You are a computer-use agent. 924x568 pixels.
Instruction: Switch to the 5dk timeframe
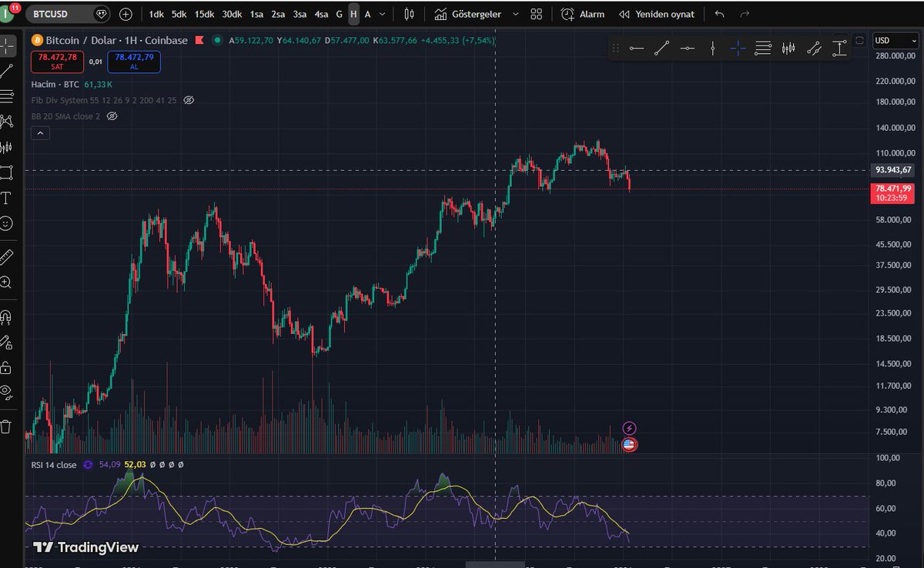click(x=179, y=14)
